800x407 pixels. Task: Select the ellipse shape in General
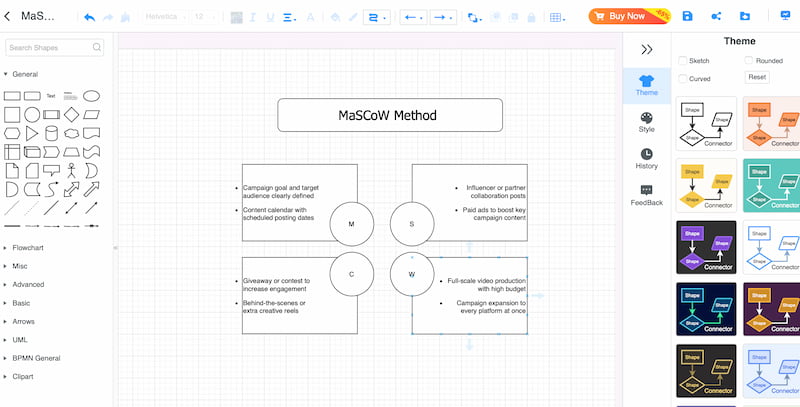click(x=91, y=96)
